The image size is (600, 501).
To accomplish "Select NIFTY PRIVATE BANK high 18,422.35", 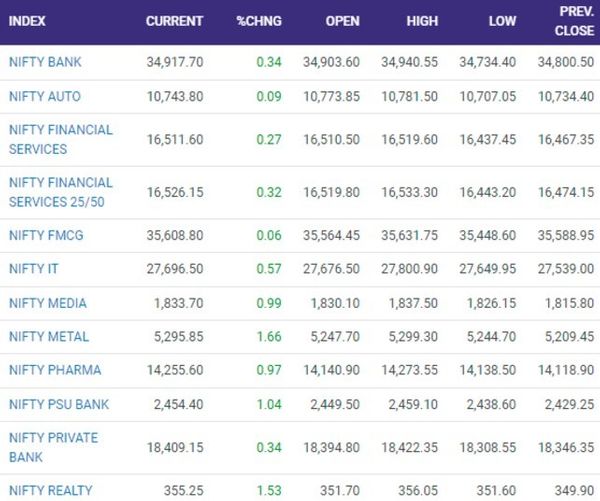I will click(410, 447).
